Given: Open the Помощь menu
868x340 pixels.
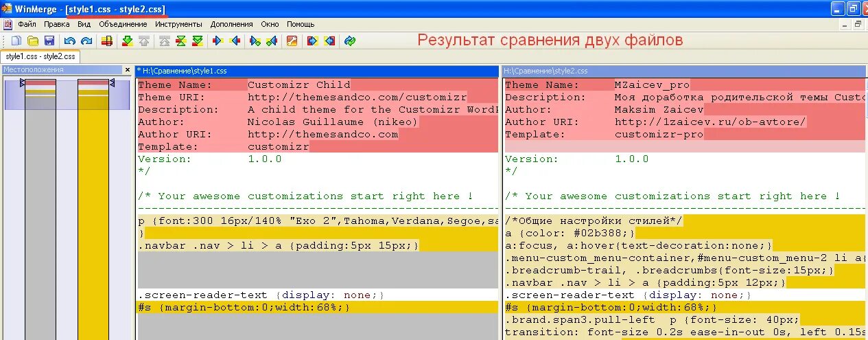Looking at the screenshot, I should (301, 24).
